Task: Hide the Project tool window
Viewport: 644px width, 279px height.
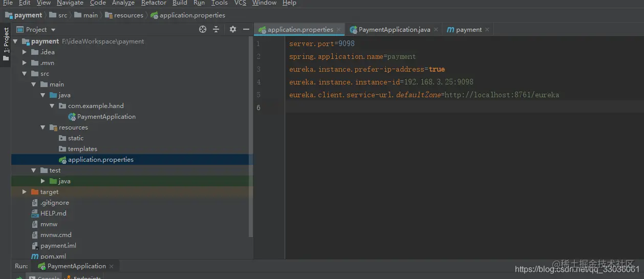Action: [x=246, y=29]
